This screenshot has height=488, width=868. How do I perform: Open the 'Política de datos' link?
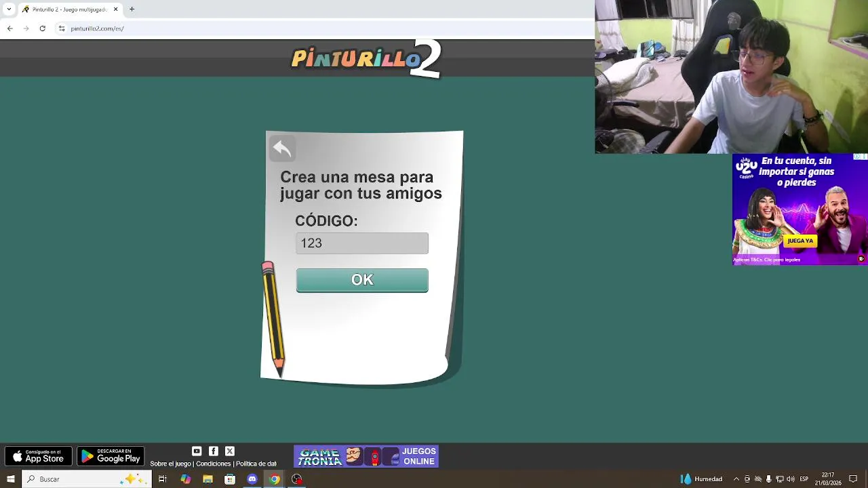pos(256,464)
